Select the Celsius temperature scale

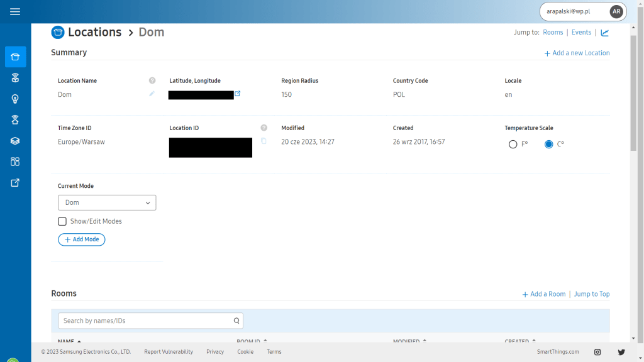pos(549,145)
